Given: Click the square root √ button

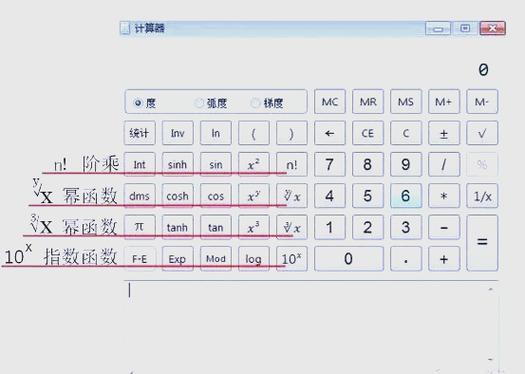Looking at the screenshot, I should 482,133.
